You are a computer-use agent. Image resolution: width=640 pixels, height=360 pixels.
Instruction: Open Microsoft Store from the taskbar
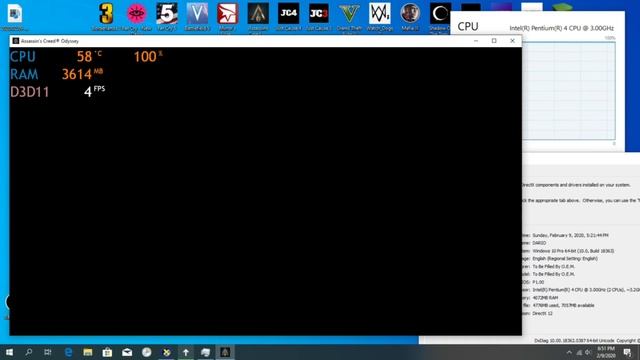click(107, 352)
